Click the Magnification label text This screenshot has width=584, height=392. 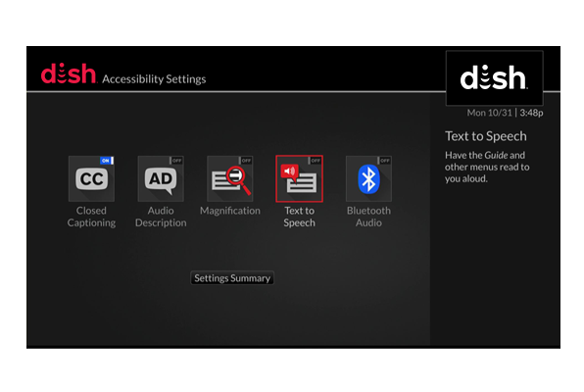230,211
